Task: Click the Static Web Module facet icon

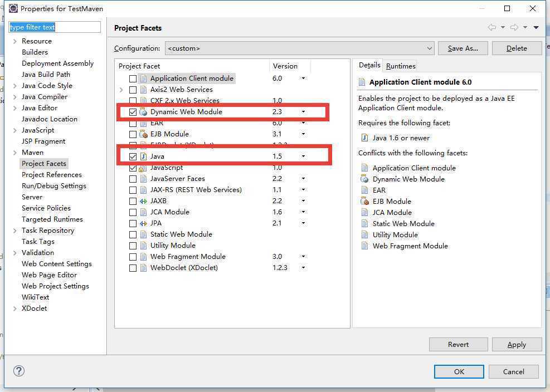Action: point(143,234)
